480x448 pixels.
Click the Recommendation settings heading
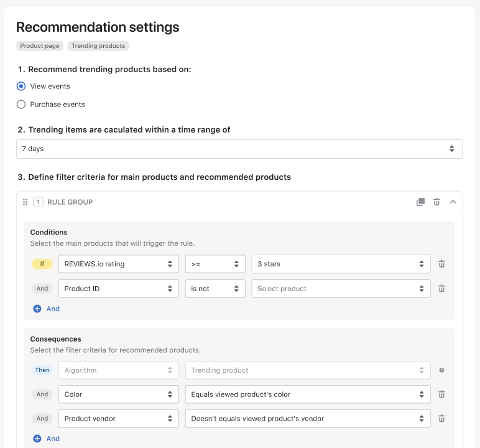98,27
